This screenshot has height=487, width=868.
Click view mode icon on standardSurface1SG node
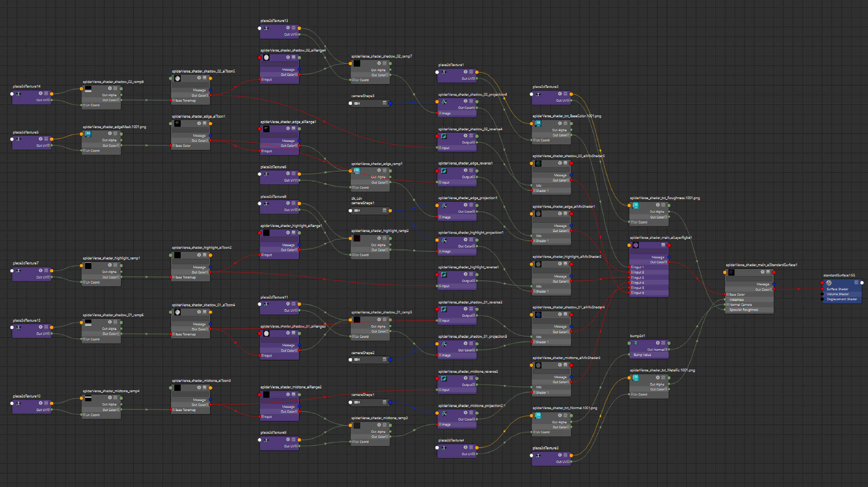[x=856, y=283]
